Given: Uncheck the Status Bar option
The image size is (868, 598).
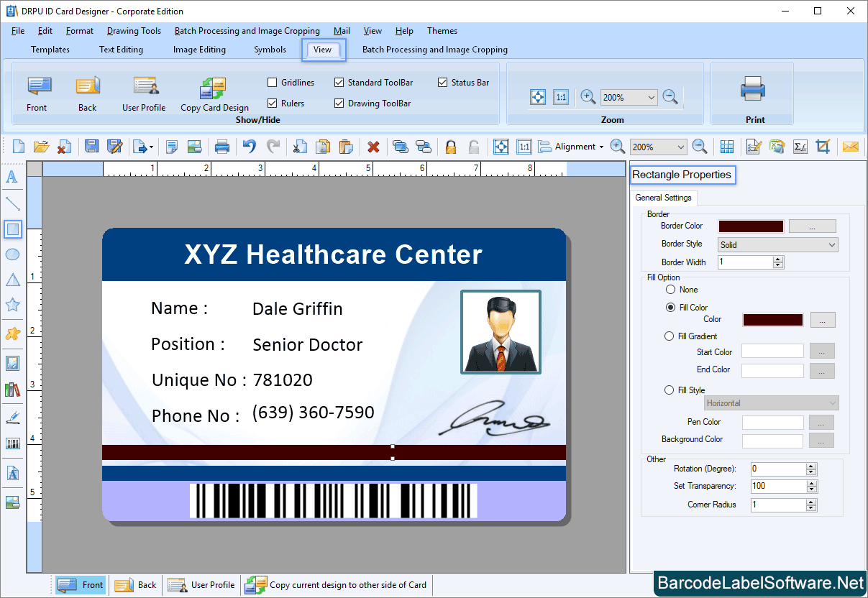Looking at the screenshot, I should (442, 82).
